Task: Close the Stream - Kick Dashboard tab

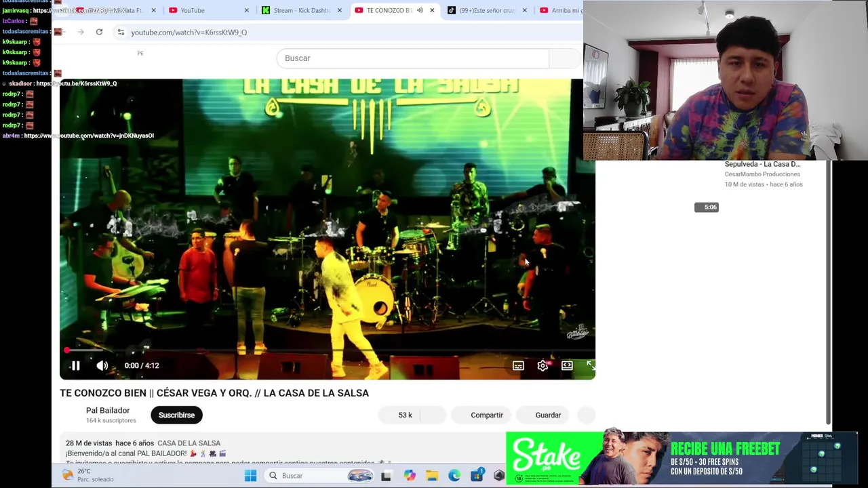Action: (x=339, y=10)
